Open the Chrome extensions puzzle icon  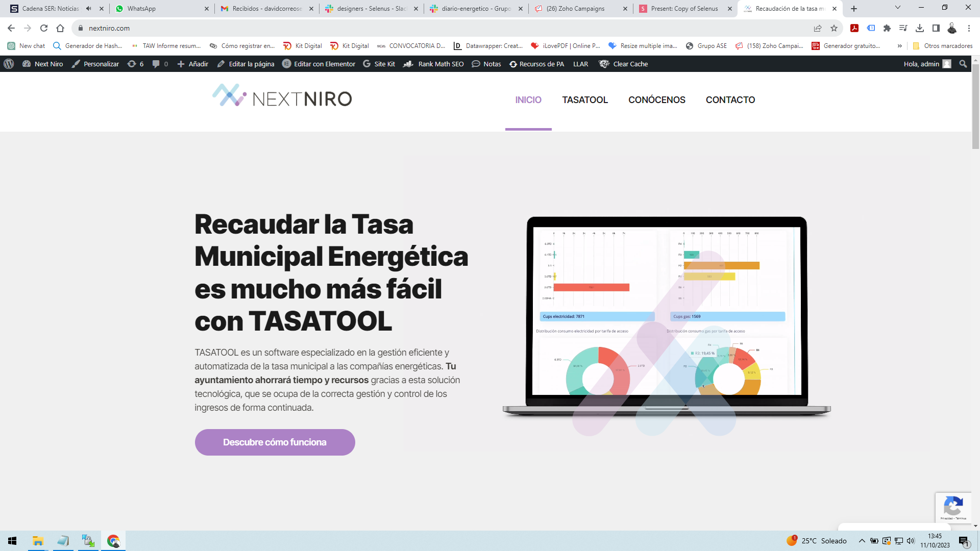click(x=887, y=28)
